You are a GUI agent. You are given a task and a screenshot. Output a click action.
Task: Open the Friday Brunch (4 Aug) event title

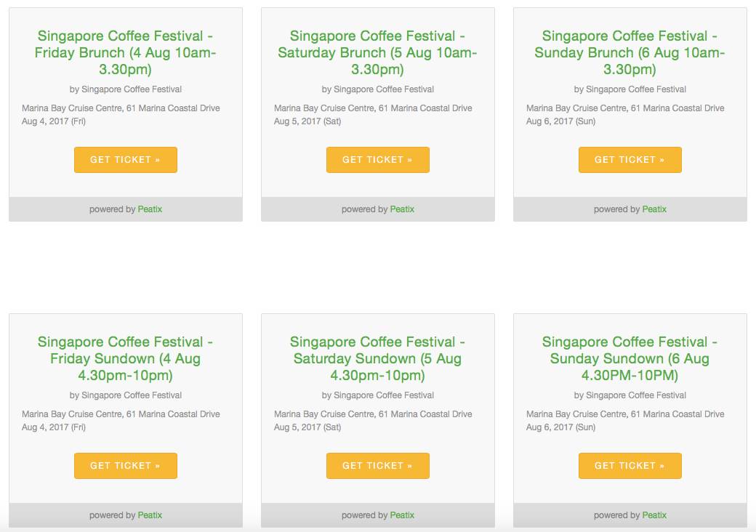[x=125, y=53]
